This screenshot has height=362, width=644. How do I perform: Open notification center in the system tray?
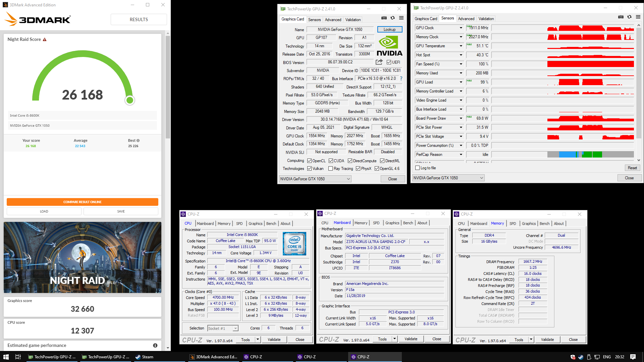coord(633,357)
